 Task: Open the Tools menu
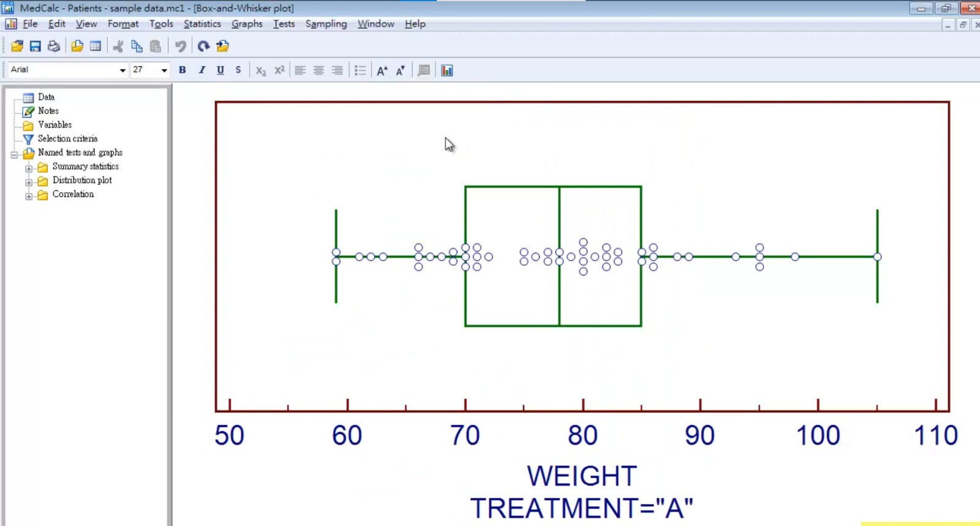[x=161, y=24]
